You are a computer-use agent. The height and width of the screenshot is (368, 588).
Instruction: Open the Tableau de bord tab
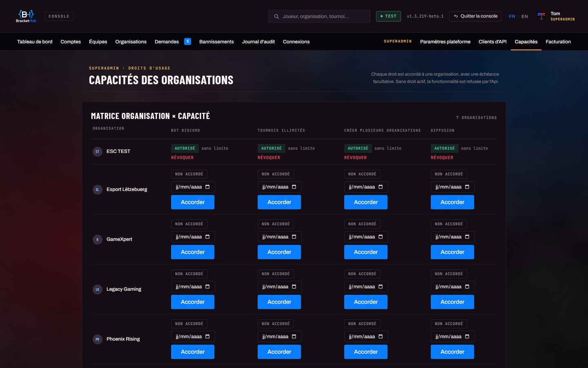tap(35, 42)
